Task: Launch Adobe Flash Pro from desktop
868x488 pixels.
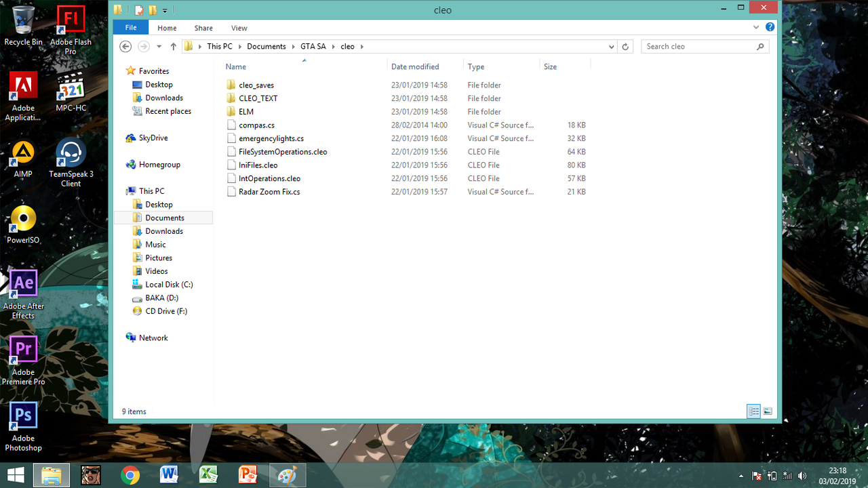Action: coord(71,30)
